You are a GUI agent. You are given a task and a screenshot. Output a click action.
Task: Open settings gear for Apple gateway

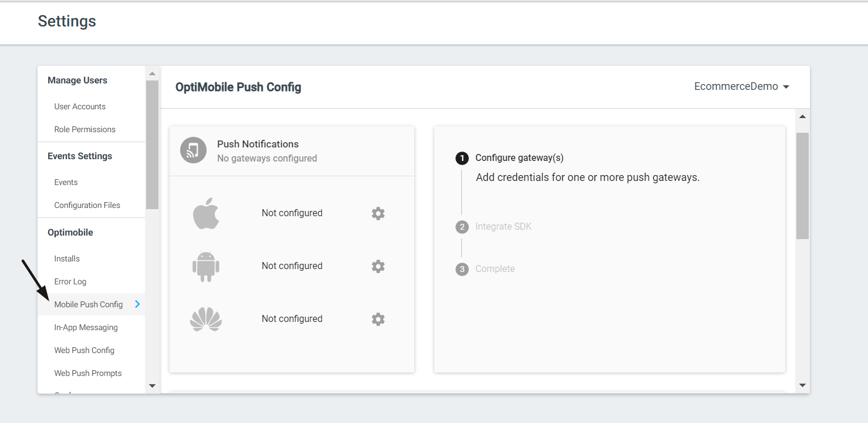(378, 213)
